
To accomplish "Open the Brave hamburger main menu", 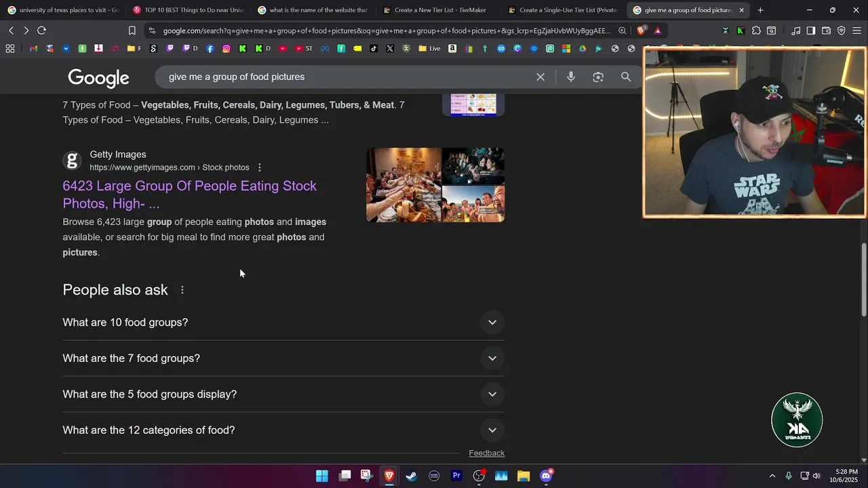I will point(857,30).
